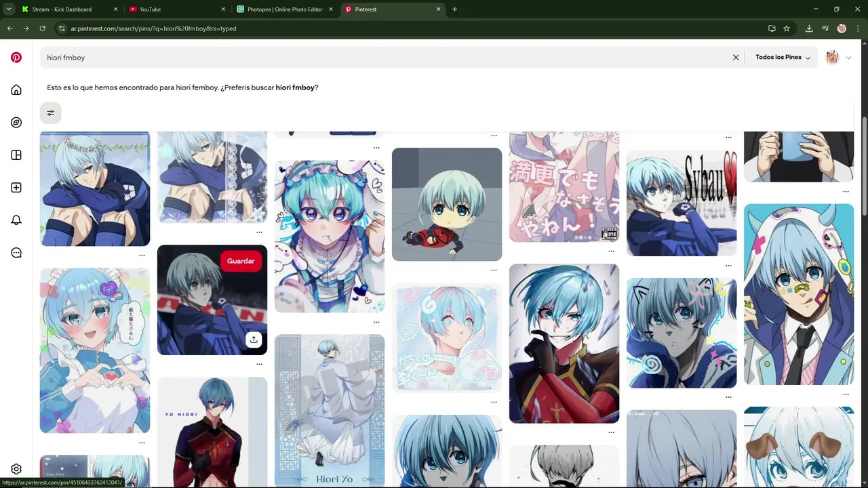Viewport: 868px width, 488px height.
Task: Open browser downloads icon
Action: (x=809, y=28)
